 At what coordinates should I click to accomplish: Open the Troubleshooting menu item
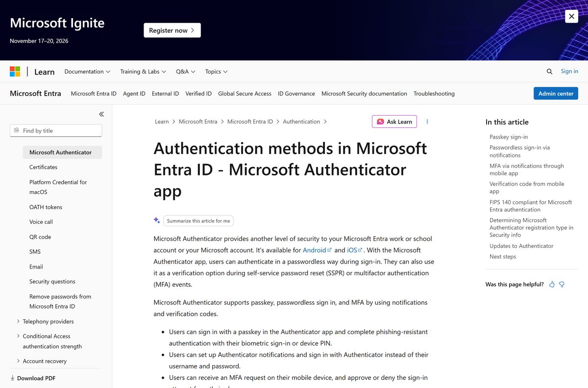[434, 94]
